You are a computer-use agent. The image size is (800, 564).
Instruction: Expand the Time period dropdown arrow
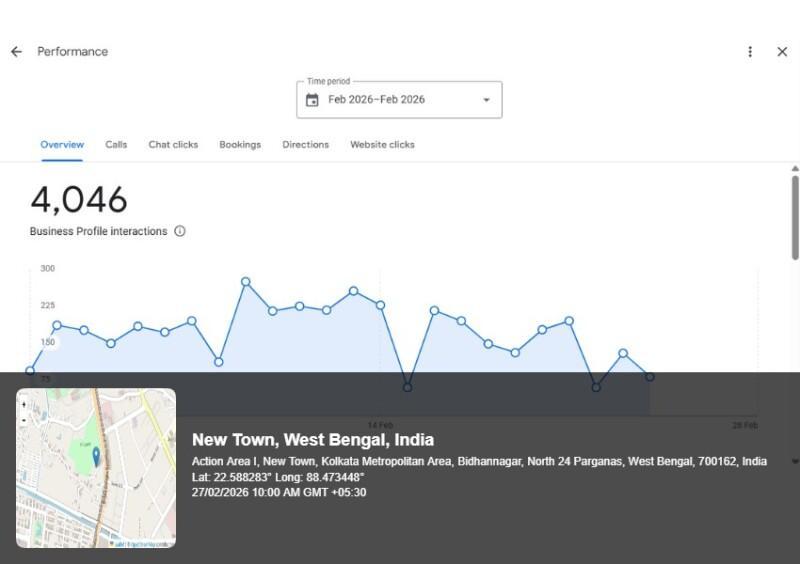click(487, 100)
